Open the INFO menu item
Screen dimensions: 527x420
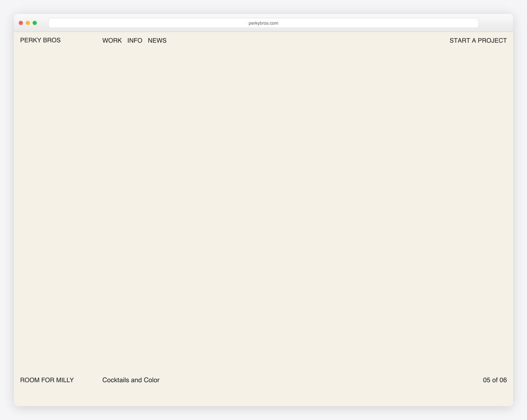[x=135, y=40]
